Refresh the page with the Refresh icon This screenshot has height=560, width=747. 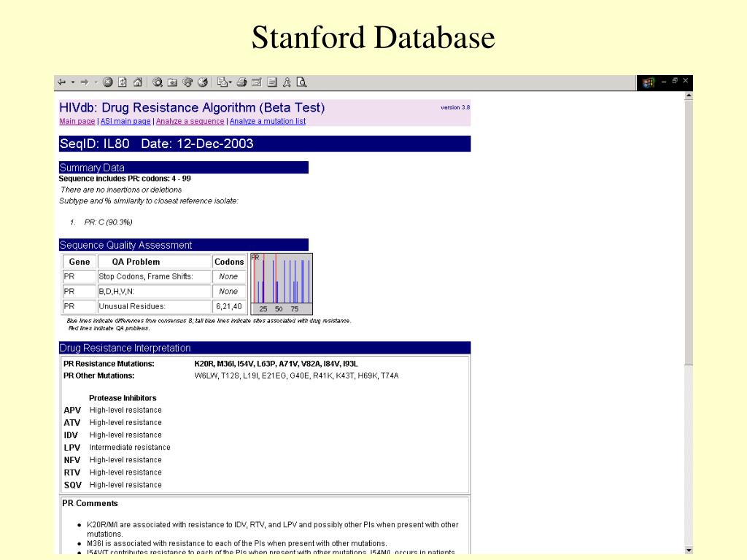[x=123, y=82]
